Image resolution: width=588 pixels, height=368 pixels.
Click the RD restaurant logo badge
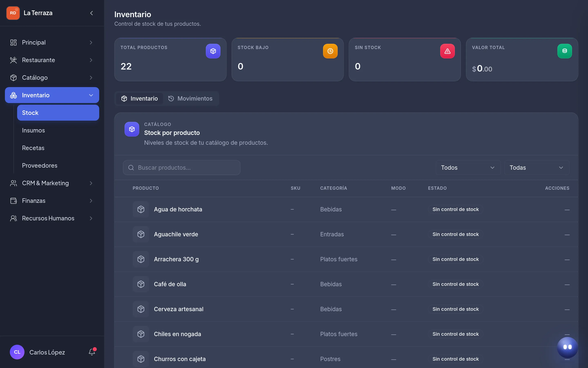pos(13,13)
